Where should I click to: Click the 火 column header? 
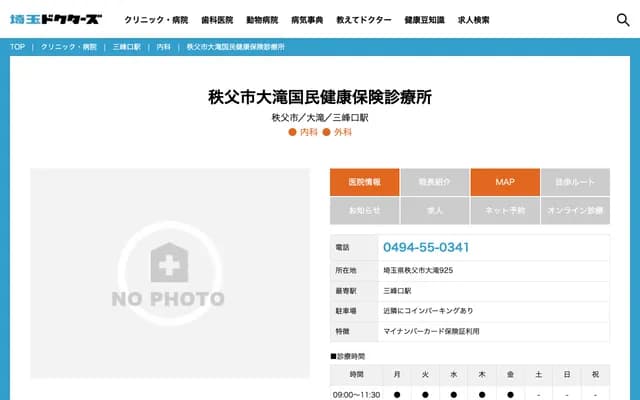pyautogui.click(x=425, y=374)
